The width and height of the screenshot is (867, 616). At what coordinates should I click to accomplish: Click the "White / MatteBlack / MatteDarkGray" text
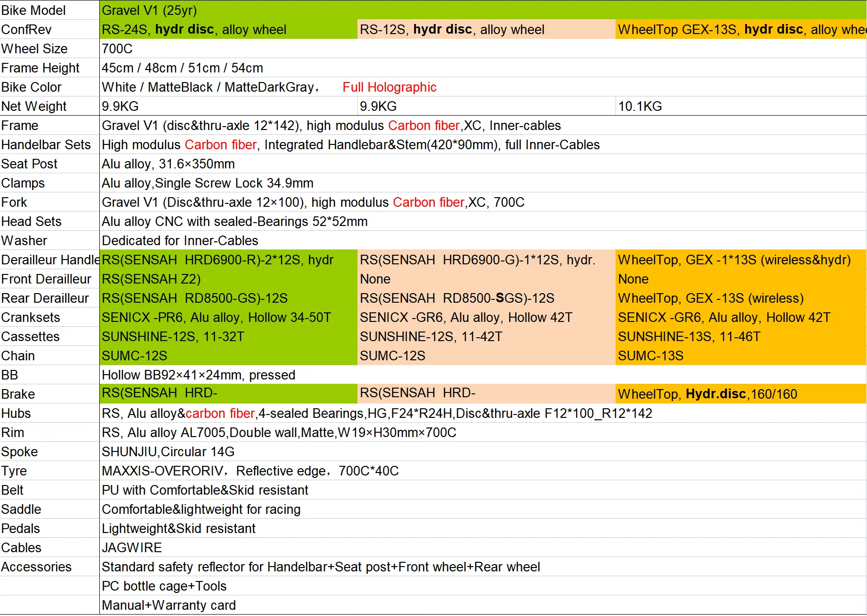pyautogui.click(x=208, y=87)
